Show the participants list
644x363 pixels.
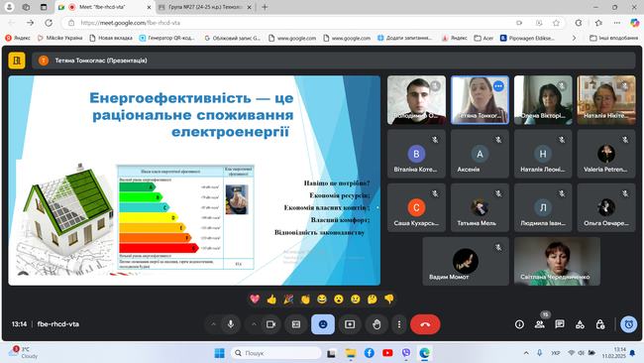[540, 324]
